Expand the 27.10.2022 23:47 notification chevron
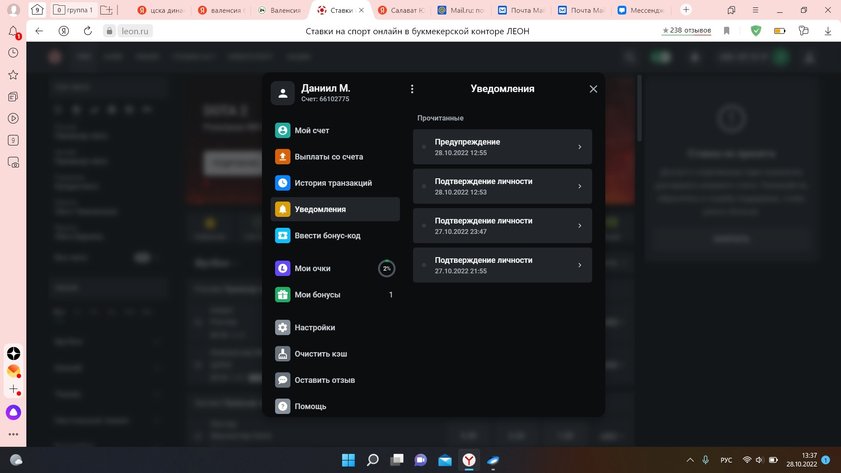 pyautogui.click(x=579, y=225)
